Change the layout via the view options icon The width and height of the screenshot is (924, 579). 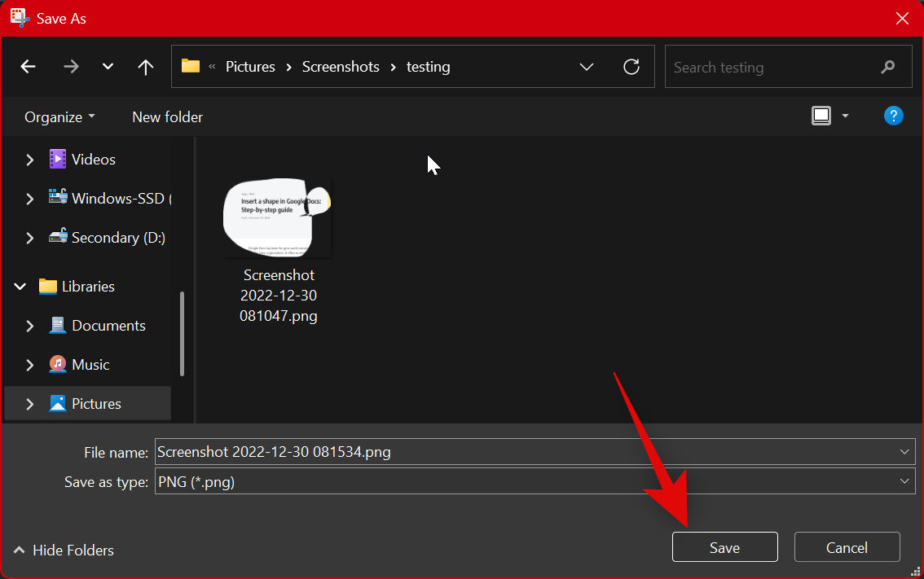coord(821,115)
